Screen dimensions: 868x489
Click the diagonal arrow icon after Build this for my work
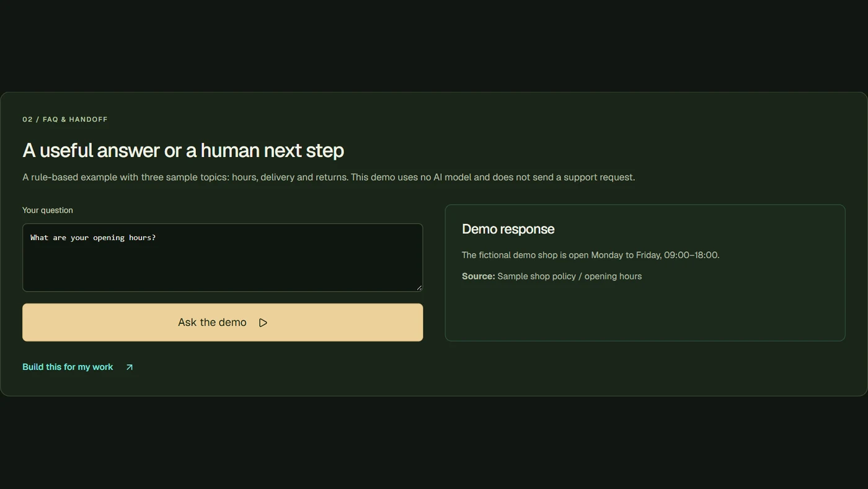(x=129, y=367)
